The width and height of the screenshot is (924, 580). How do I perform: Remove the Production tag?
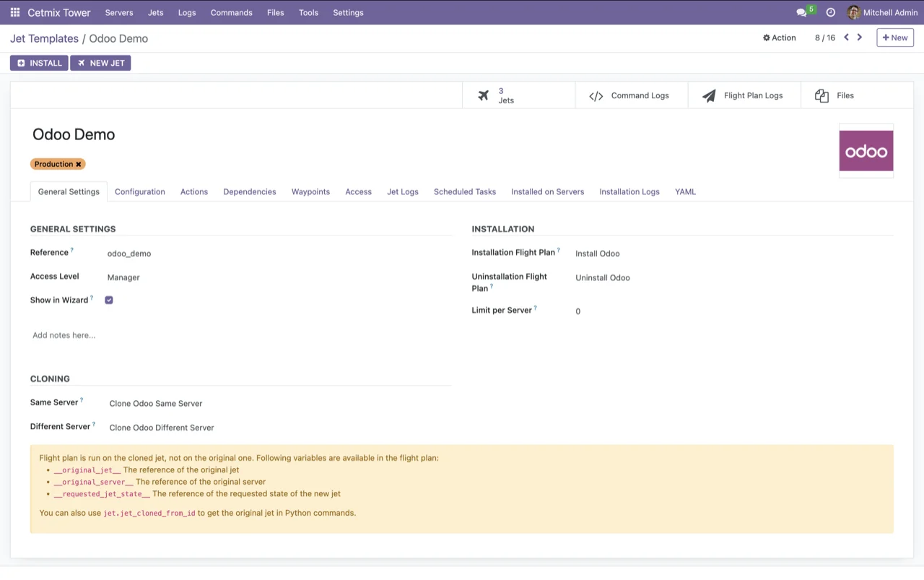(79, 164)
